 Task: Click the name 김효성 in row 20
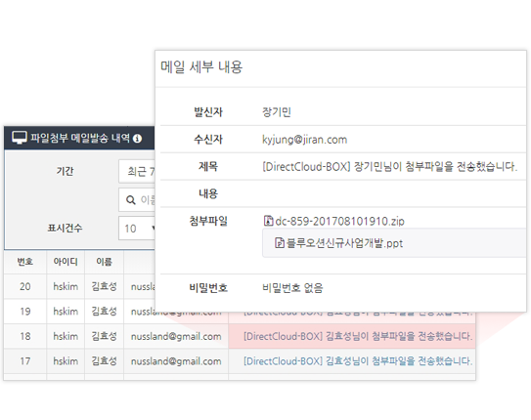pyautogui.click(x=104, y=286)
